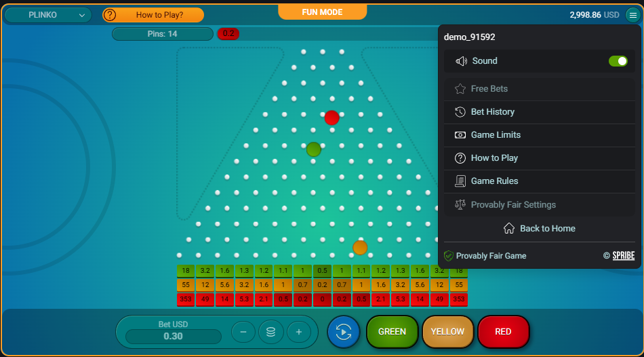644x357 pixels.
Task: Drop a ball with the RED button
Action: tap(504, 332)
